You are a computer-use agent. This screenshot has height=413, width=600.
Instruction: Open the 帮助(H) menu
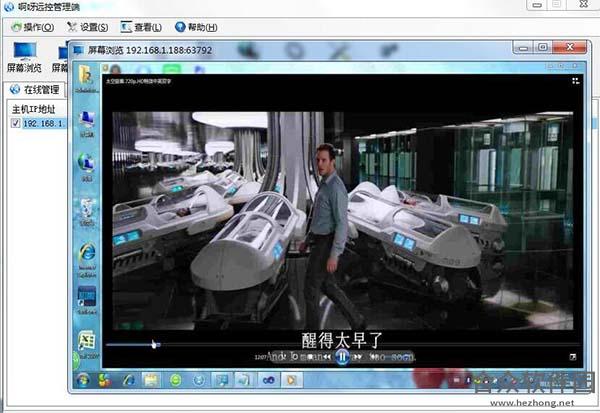tap(196, 27)
